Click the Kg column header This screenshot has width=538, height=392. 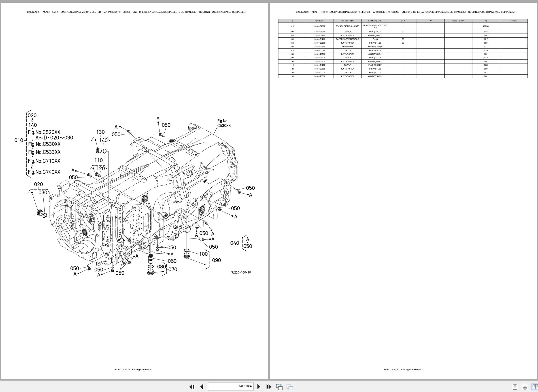[486, 21]
